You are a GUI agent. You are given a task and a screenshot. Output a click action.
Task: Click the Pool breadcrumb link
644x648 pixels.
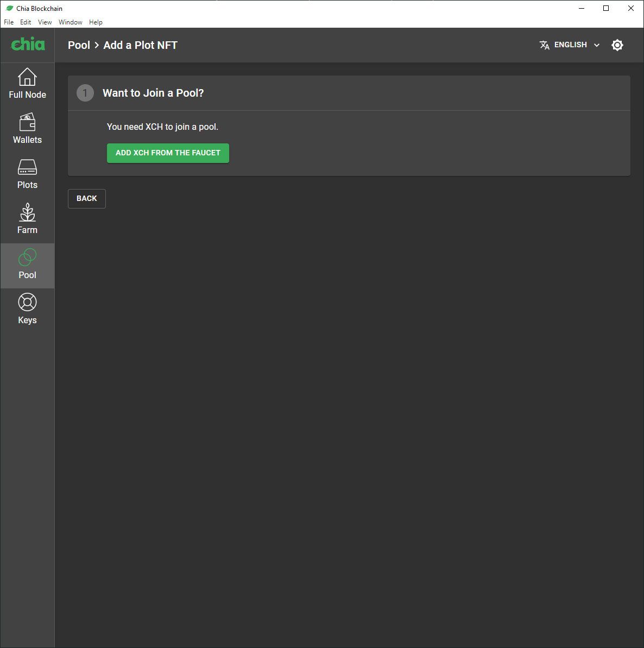(x=79, y=45)
